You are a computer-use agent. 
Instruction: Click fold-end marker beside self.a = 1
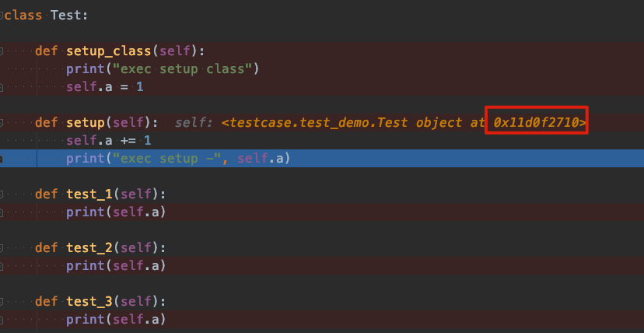pyautogui.click(x=2, y=87)
